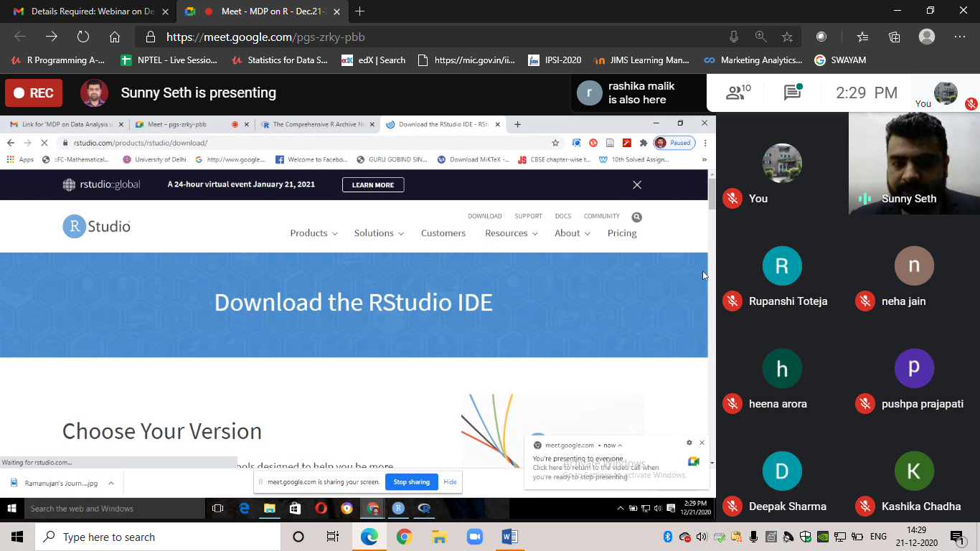980x551 pixels.
Task: View site info via the padlock icon
Action: pos(150,37)
